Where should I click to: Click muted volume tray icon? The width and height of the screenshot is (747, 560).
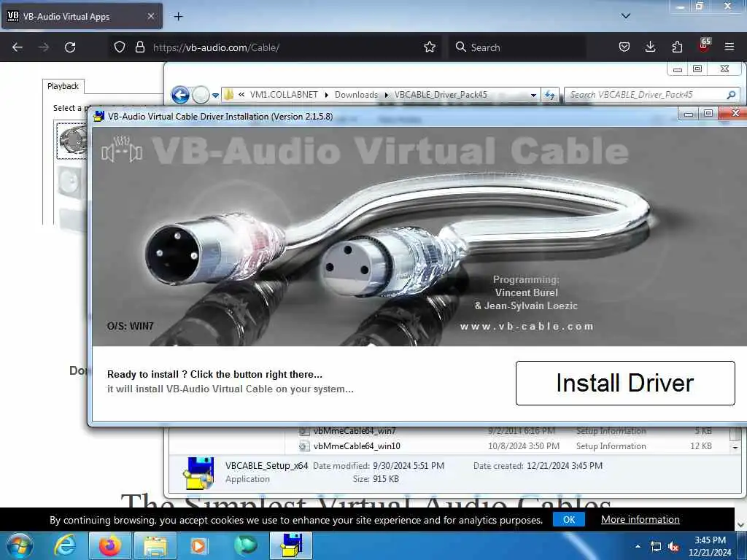[673, 547]
